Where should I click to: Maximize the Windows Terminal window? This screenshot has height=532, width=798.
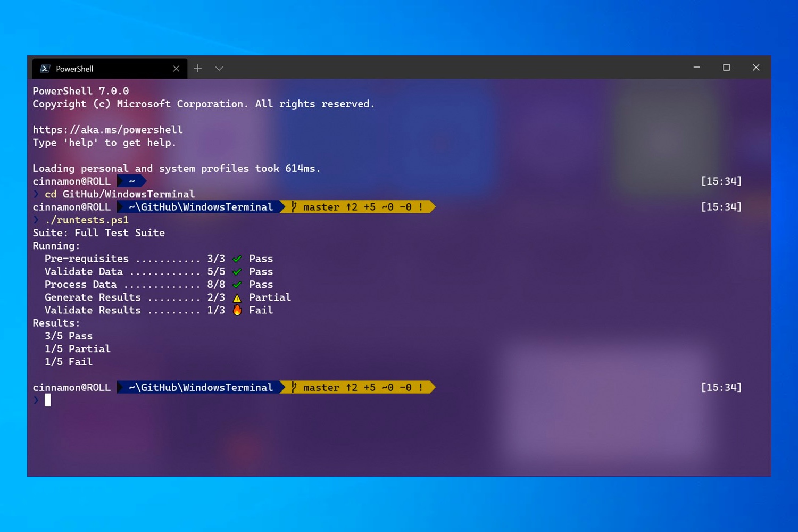726,68
